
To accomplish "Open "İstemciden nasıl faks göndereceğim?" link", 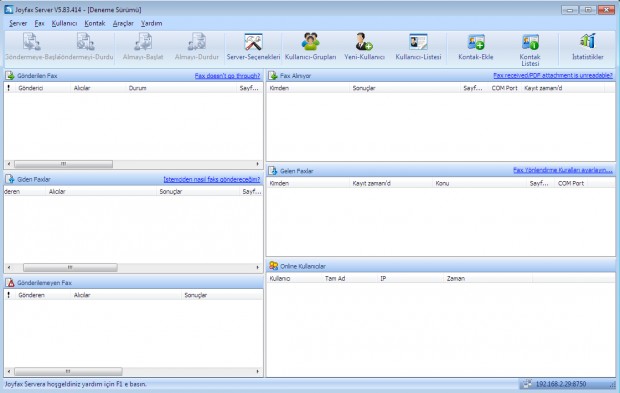I will 212,179.
